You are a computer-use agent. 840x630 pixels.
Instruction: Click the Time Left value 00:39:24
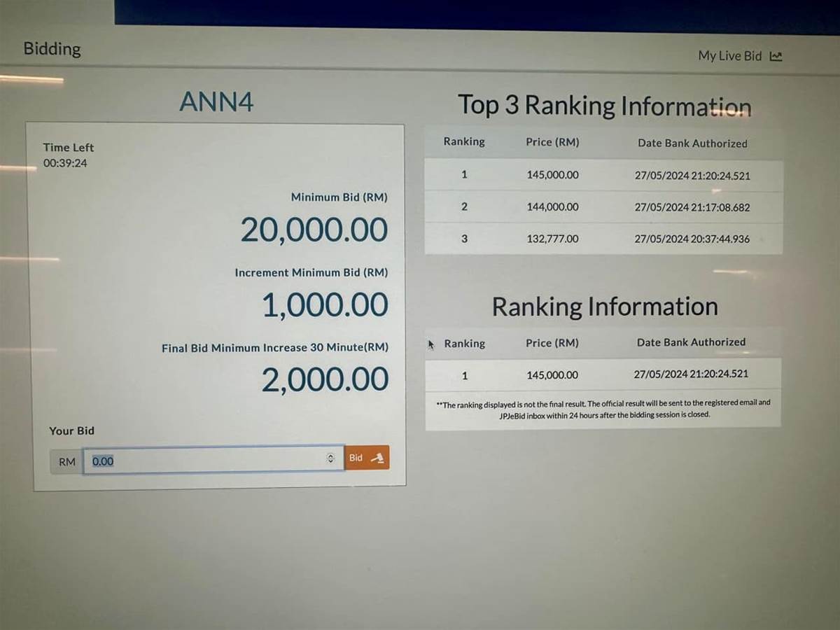pos(65,163)
